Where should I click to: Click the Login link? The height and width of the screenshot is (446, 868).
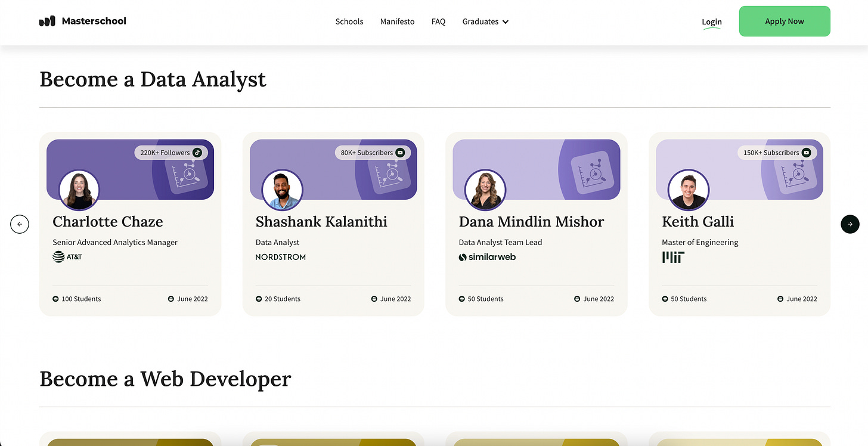pyautogui.click(x=712, y=22)
